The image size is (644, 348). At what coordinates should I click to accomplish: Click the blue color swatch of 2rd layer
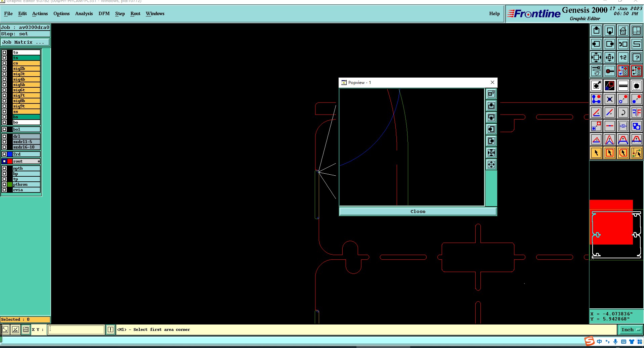coord(10,154)
